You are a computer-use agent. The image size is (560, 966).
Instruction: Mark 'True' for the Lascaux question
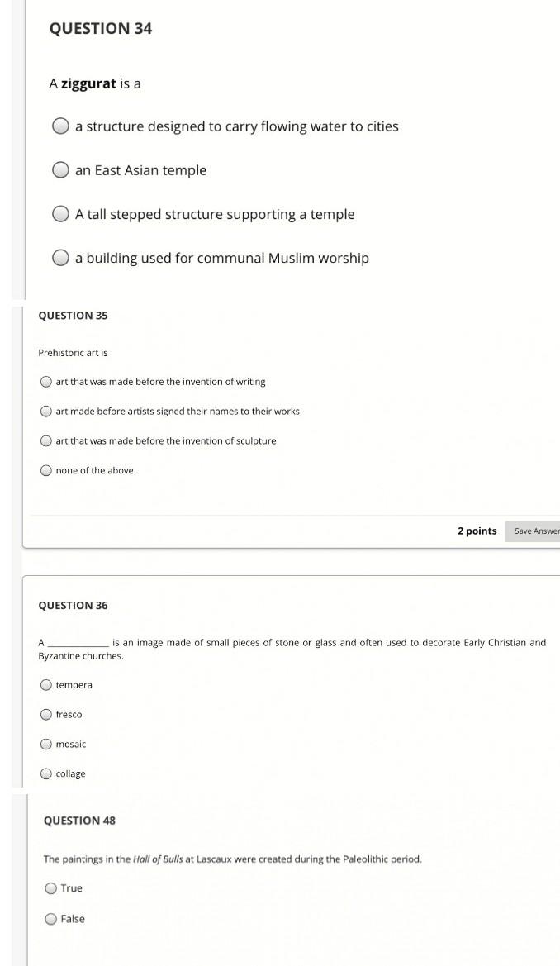pos(51,888)
